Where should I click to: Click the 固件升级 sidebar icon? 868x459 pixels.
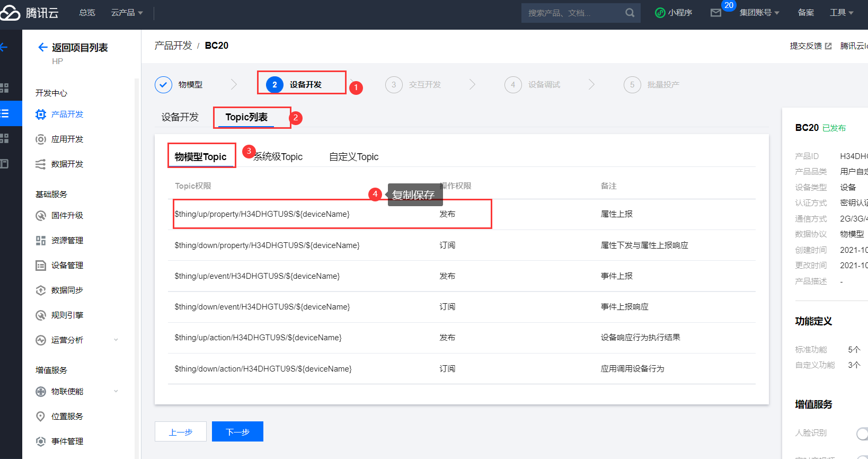(x=41, y=215)
